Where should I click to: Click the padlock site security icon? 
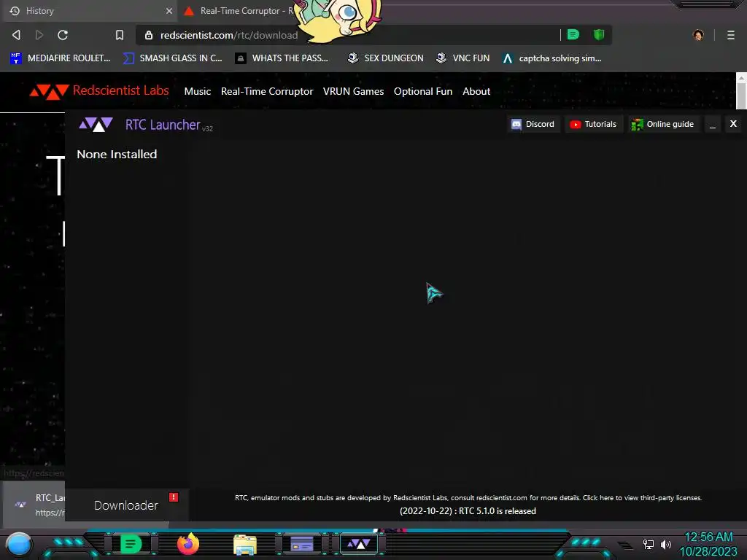click(x=149, y=35)
